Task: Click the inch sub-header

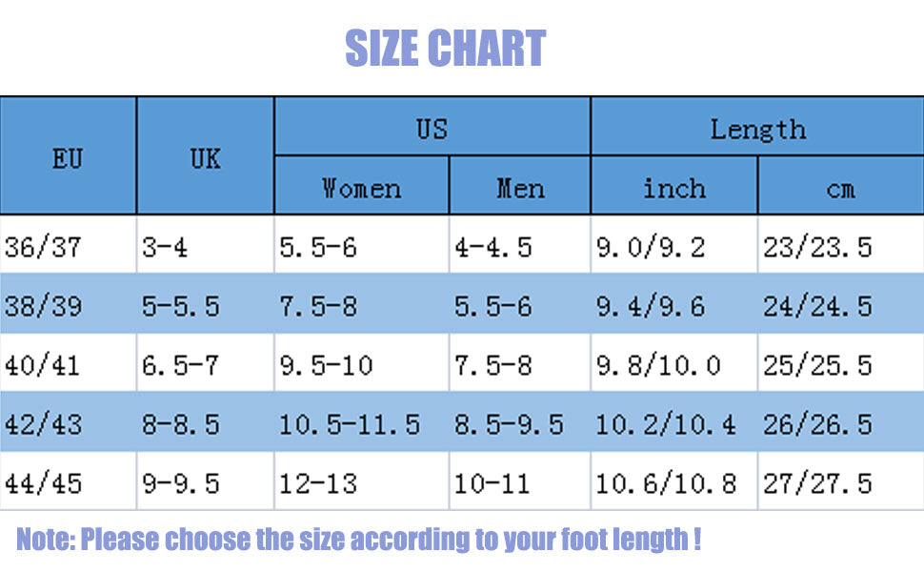Action: (673, 188)
